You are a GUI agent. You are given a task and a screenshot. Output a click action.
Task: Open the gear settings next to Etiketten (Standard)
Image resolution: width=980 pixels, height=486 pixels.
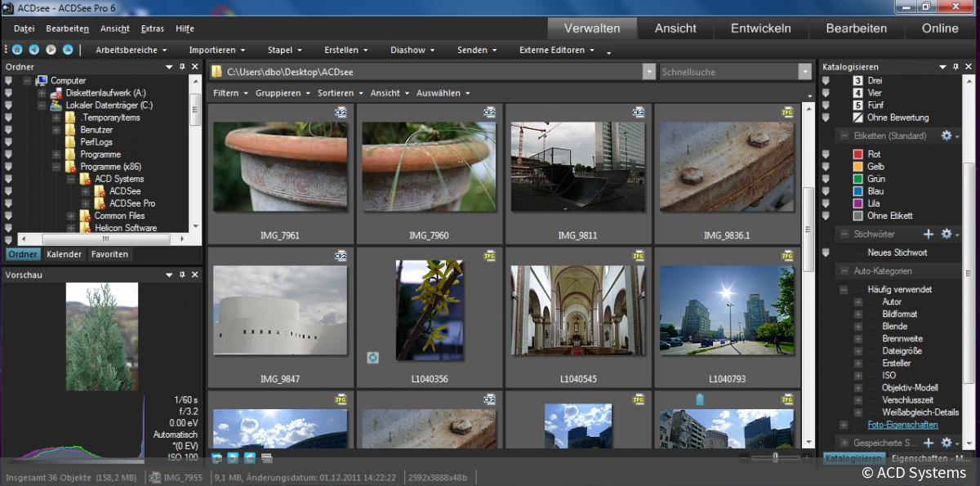click(x=947, y=136)
